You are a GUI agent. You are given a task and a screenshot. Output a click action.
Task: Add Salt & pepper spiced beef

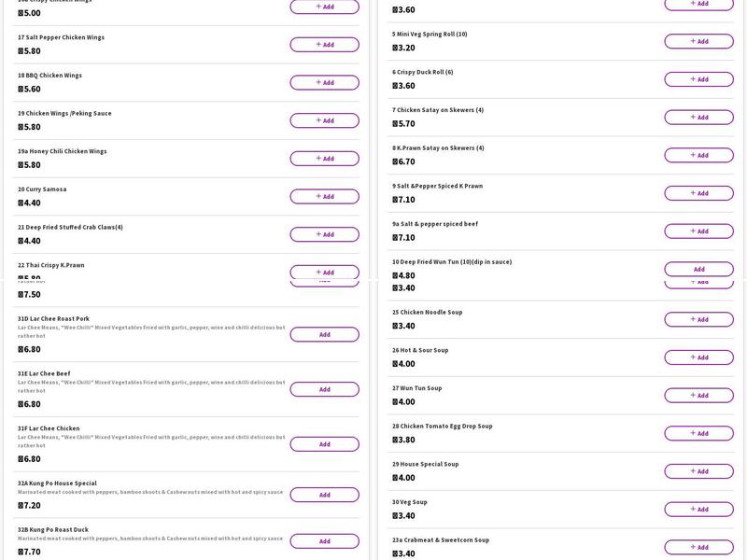point(698,231)
